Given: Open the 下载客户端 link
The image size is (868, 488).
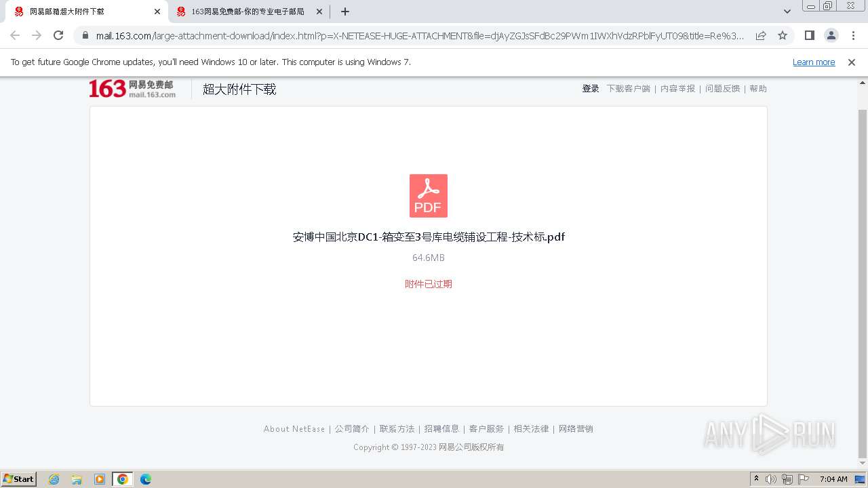Looking at the screenshot, I should coord(628,89).
